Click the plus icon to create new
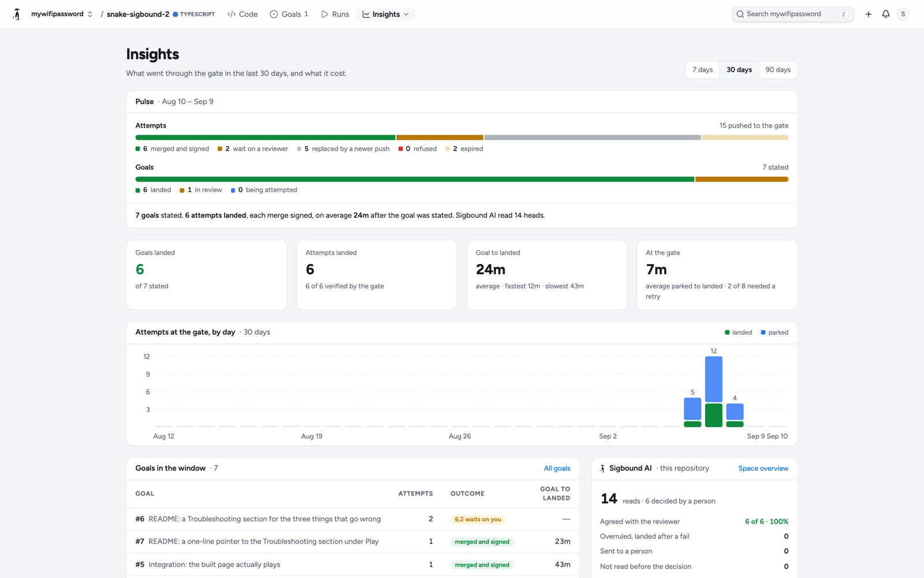The height and width of the screenshot is (578, 924). [x=868, y=14]
